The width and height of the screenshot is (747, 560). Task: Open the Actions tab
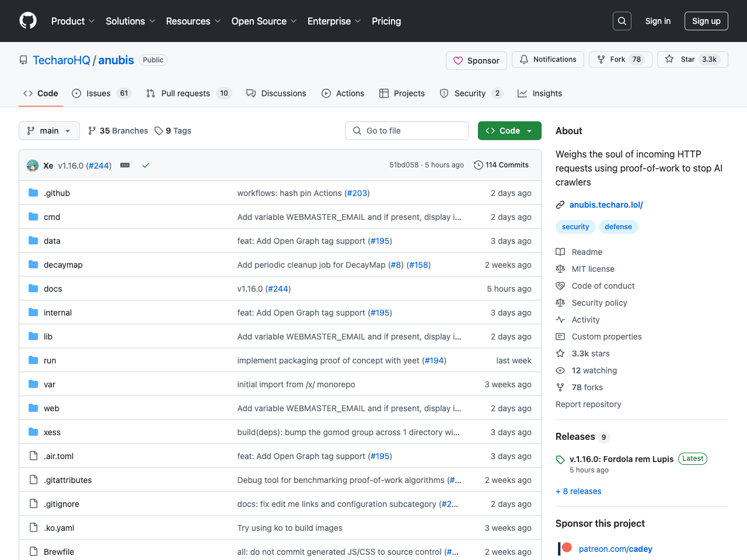click(343, 93)
